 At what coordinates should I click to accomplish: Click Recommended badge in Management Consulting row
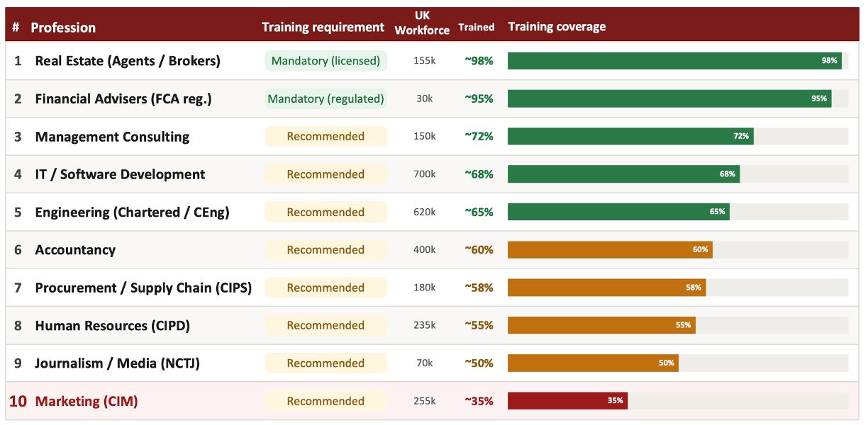point(325,136)
